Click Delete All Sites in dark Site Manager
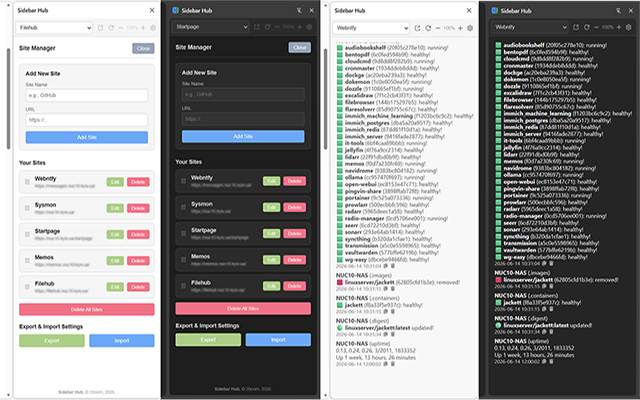The image size is (640, 400). pos(243,309)
